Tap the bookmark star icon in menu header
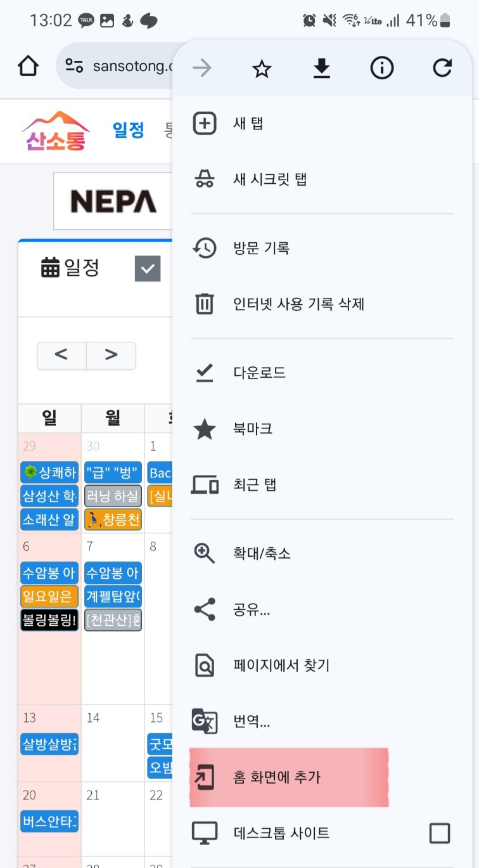Viewport: 479px width, 868px height. click(x=262, y=68)
